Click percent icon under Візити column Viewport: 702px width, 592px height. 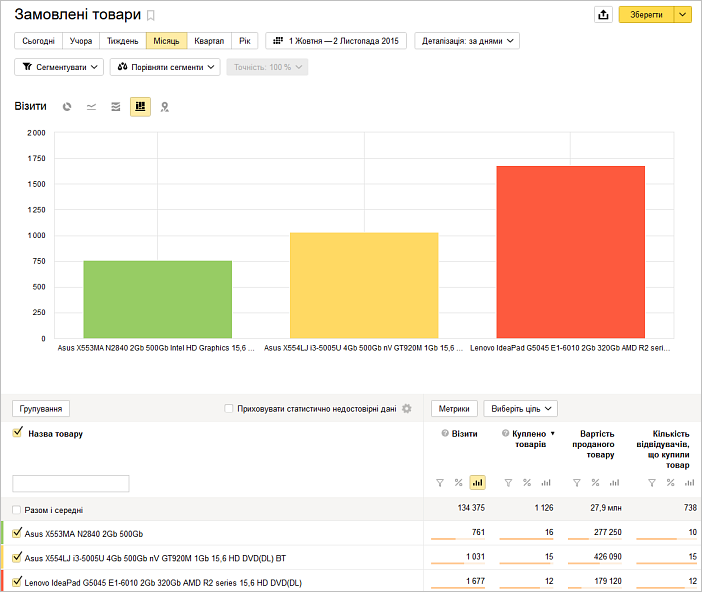458,483
